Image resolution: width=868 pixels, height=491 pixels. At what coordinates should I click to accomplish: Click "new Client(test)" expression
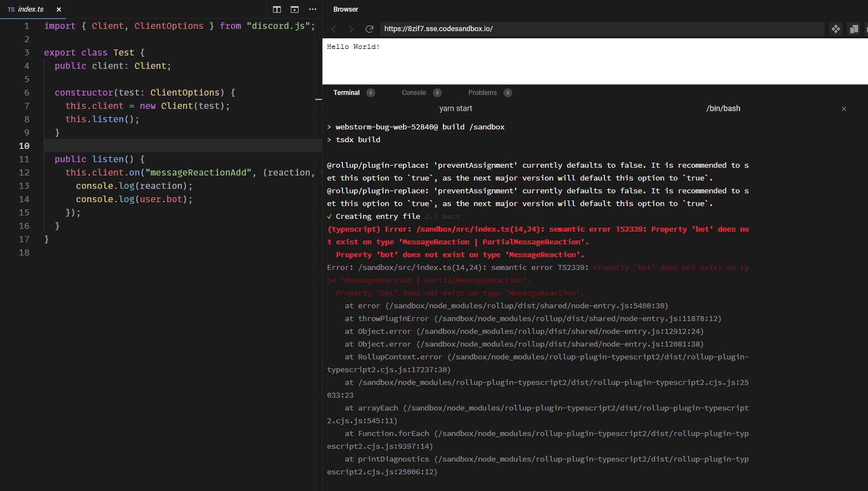[x=182, y=106]
